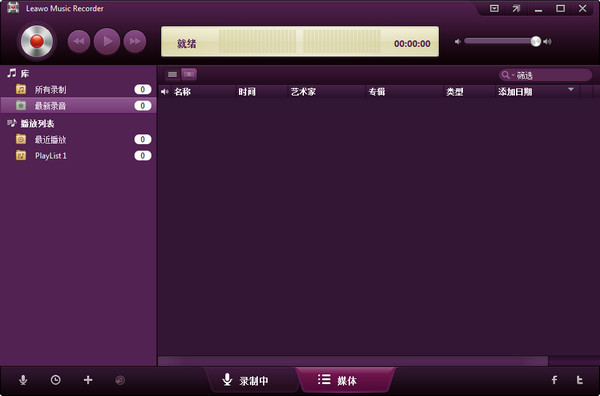Click the 0 count badge for PlayList 1
Image resolution: width=600 pixels, height=396 pixels.
click(x=143, y=156)
